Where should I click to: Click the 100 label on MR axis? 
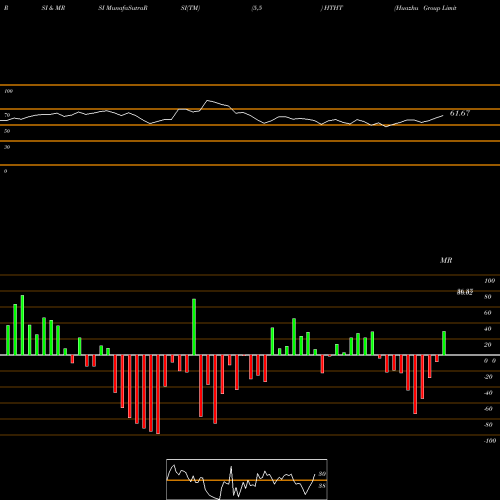[489, 281]
